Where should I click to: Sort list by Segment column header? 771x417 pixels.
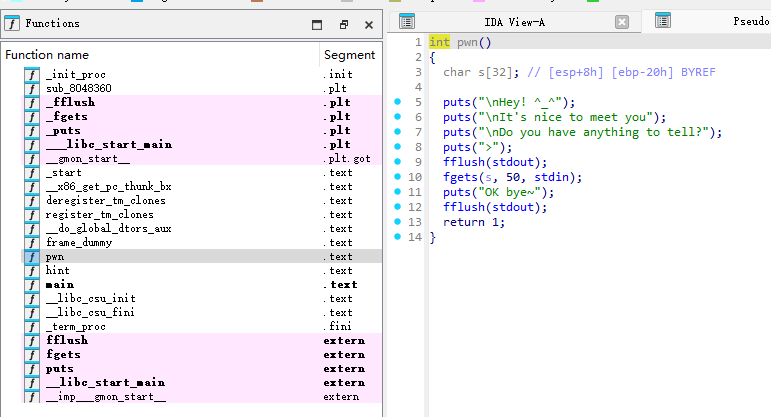(349, 55)
